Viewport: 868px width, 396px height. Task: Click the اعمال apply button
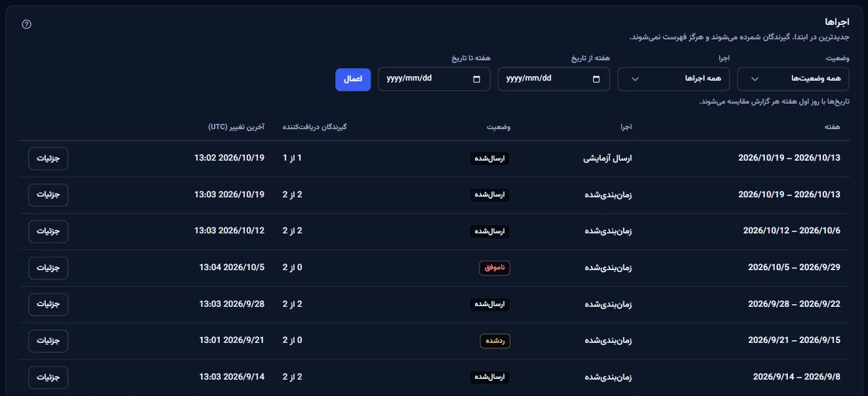[353, 79]
